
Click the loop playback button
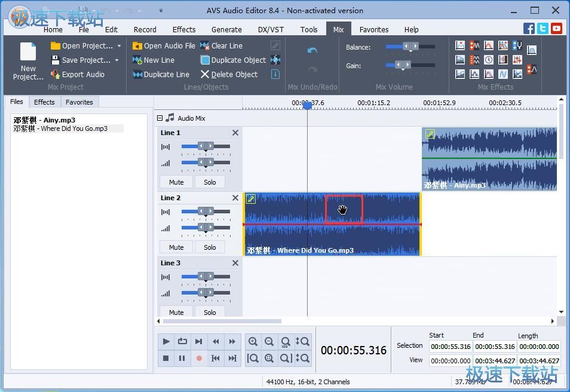182,341
